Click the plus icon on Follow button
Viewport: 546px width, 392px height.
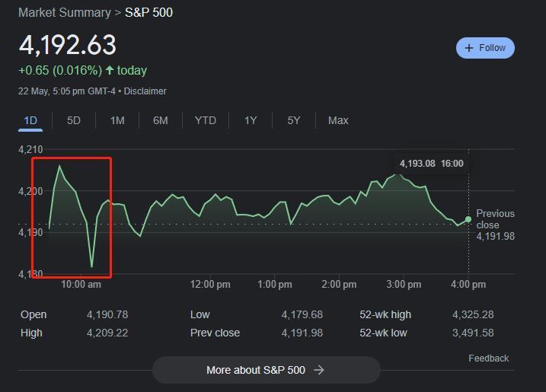[x=469, y=48]
